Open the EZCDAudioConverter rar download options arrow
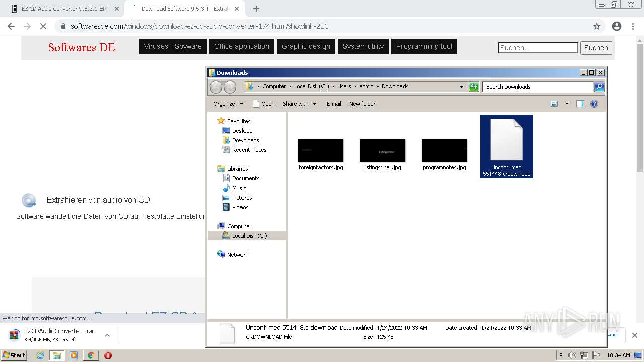Screen dimensions: 644x362 click(107, 335)
